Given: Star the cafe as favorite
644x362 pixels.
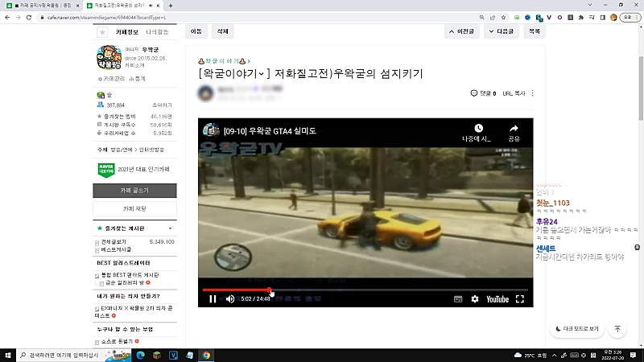Looking at the screenshot, I should click(x=102, y=32).
